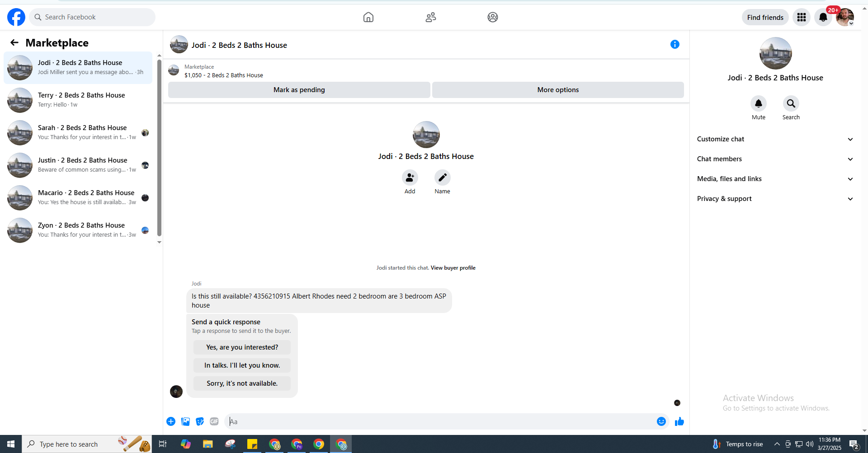
Task: Open Windows notification center icon
Action: [x=854, y=444]
